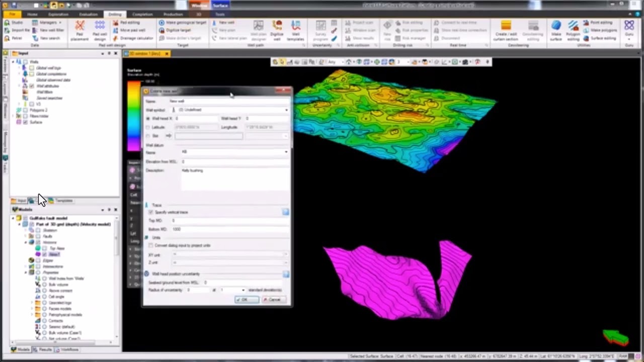Click the Petrel item in Data group
The height and width of the screenshot is (362, 644).
[x=13, y=38]
